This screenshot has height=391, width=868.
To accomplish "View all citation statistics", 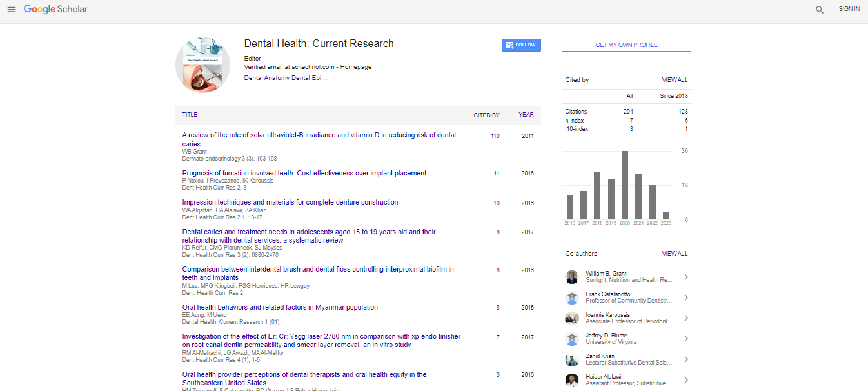I will (x=675, y=80).
